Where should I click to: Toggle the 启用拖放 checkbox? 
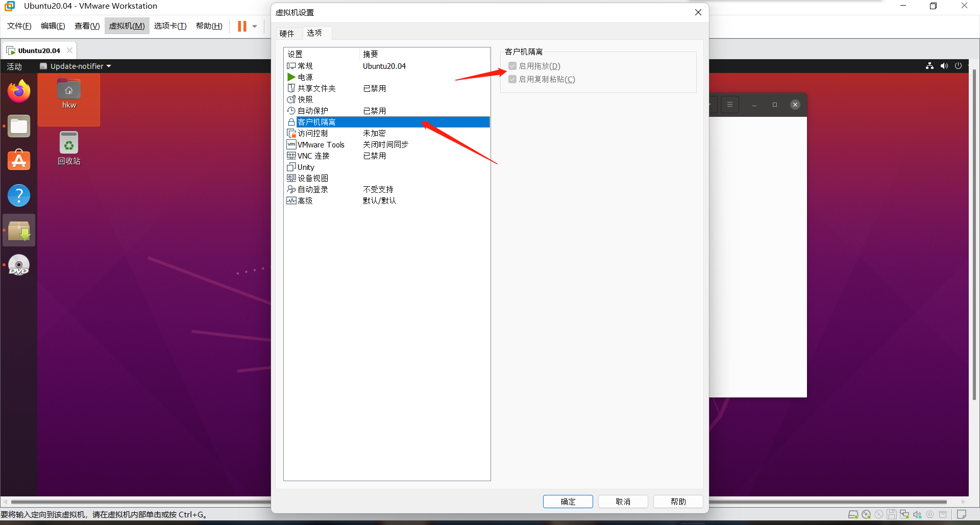tap(512, 66)
